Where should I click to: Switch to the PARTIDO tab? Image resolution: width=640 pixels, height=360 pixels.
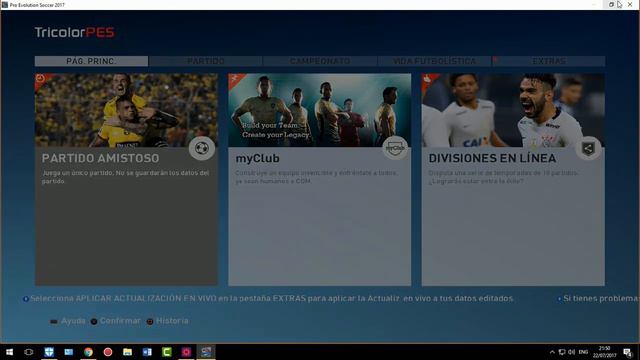pyautogui.click(x=206, y=61)
